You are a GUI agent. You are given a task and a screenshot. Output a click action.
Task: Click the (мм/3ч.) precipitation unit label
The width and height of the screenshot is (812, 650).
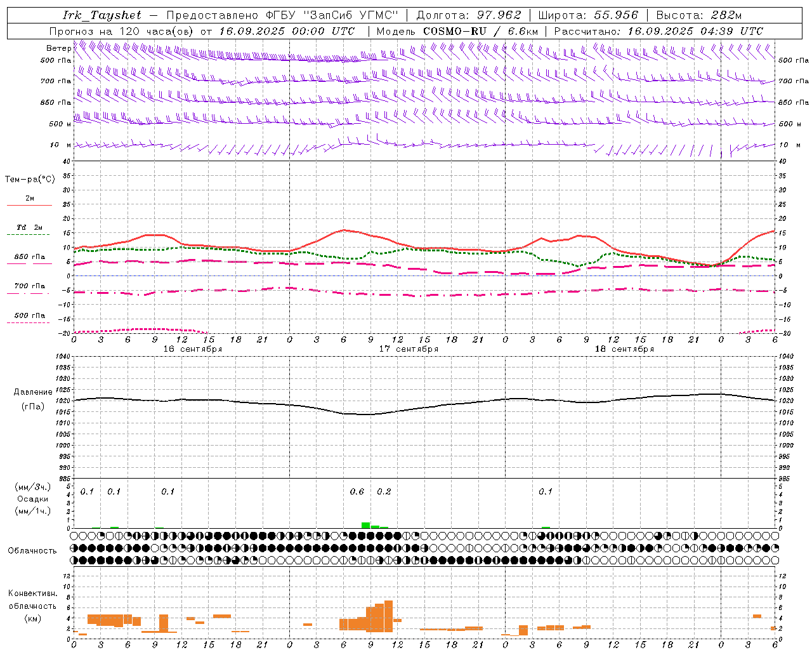pyautogui.click(x=32, y=487)
